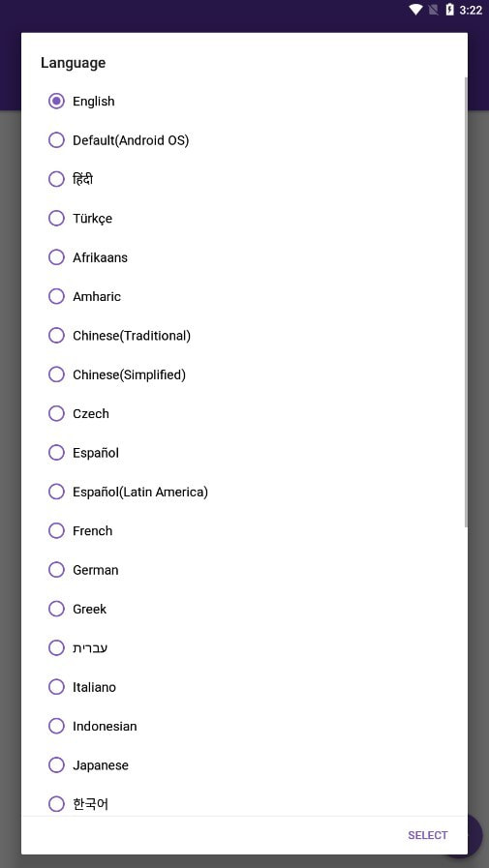Select the Afrikaans radio button
Screen dimensions: 489x868
56,257
